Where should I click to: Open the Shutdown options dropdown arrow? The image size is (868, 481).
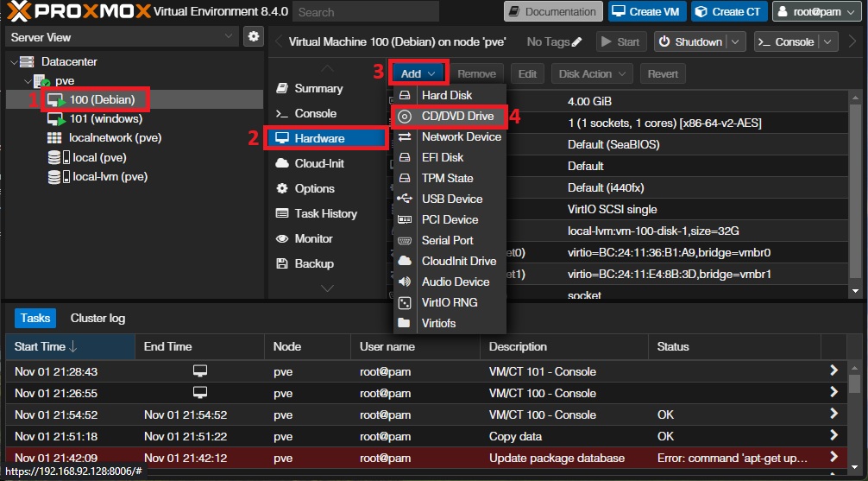tap(734, 41)
